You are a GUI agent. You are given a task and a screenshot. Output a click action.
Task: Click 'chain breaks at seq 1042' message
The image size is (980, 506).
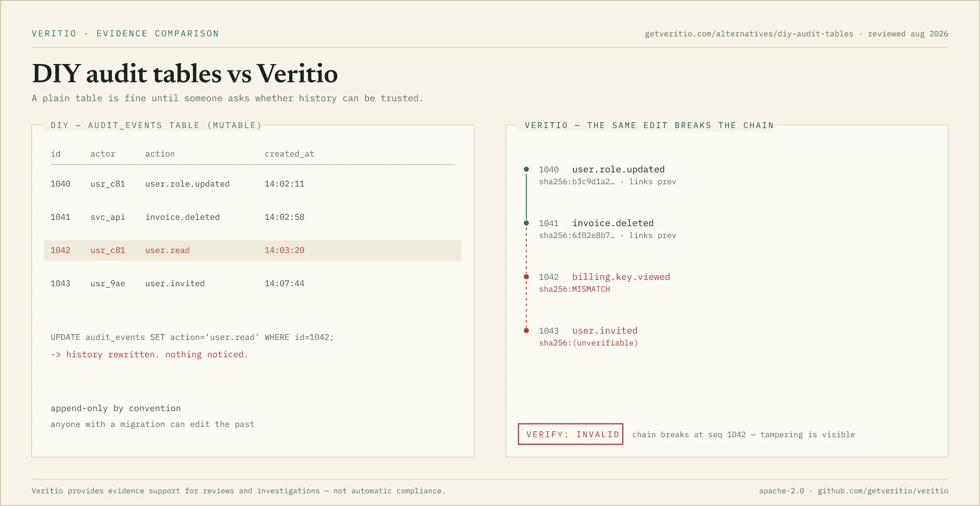[x=744, y=434]
